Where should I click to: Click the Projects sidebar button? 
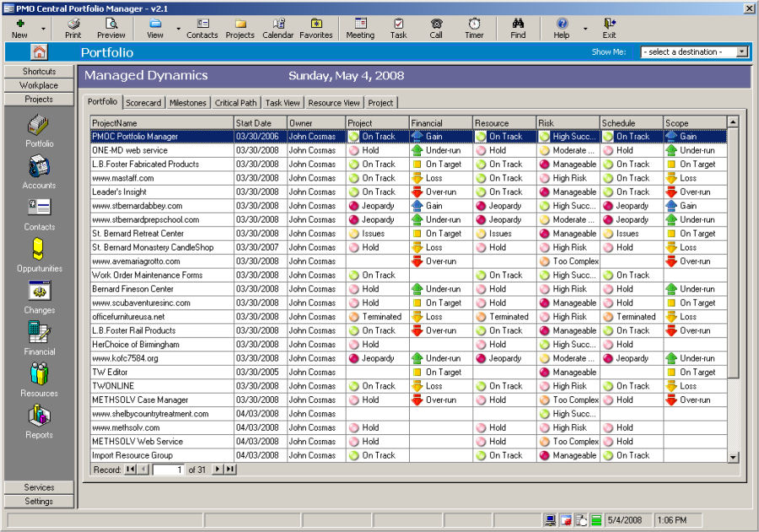click(39, 99)
